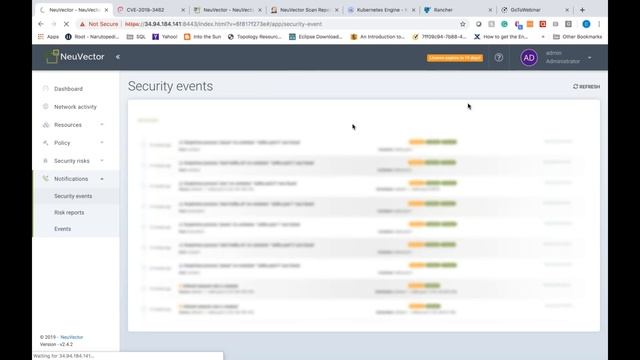Close the Rancher tab

490,10
